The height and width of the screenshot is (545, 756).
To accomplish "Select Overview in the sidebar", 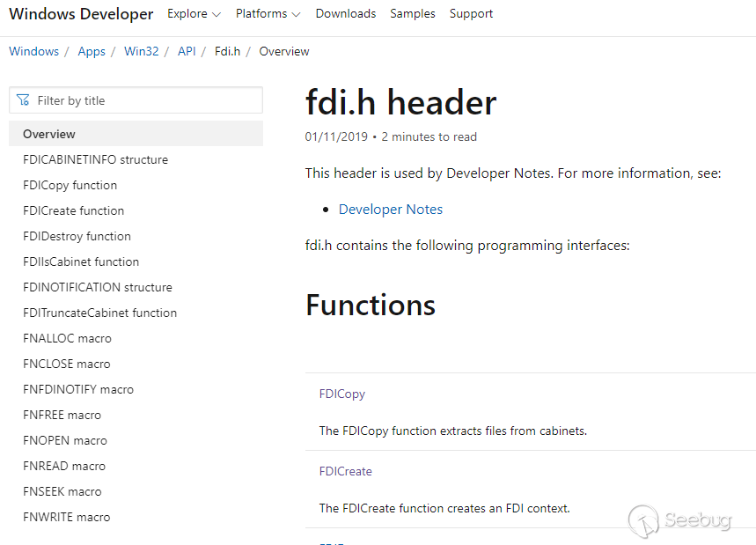I will (49, 134).
